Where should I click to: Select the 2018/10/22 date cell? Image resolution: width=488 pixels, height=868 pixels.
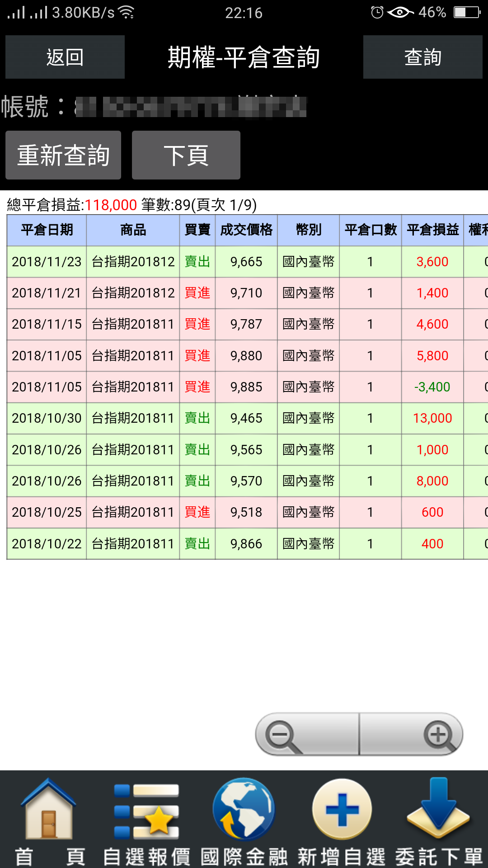pos(47,544)
